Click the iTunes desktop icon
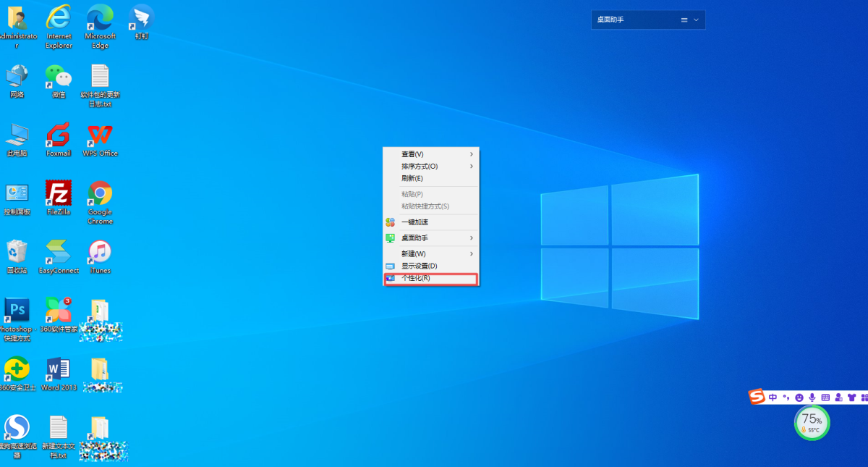868x467 pixels. point(100,253)
